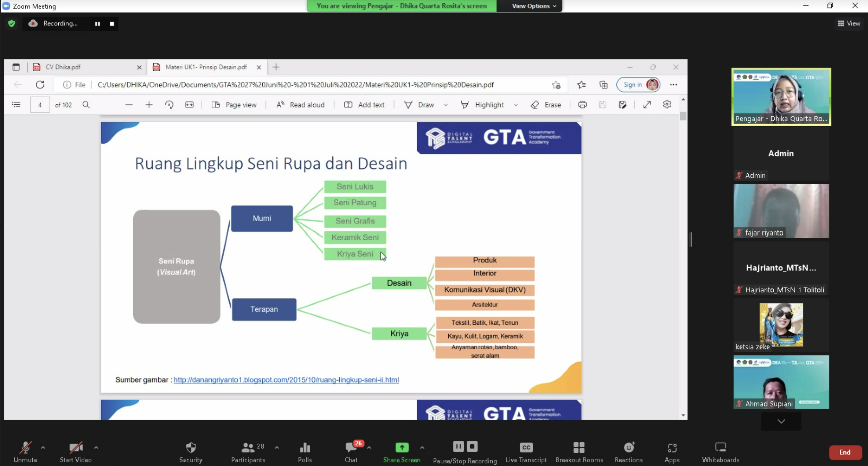Select fajar riyanto's video thumbnail
The height and width of the screenshot is (466, 868).
click(781, 211)
